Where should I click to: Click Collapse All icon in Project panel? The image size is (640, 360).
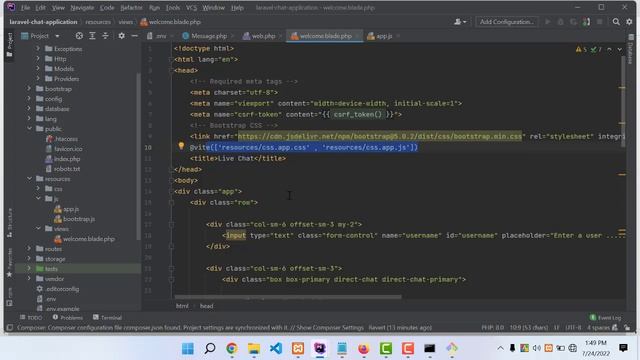click(105, 36)
